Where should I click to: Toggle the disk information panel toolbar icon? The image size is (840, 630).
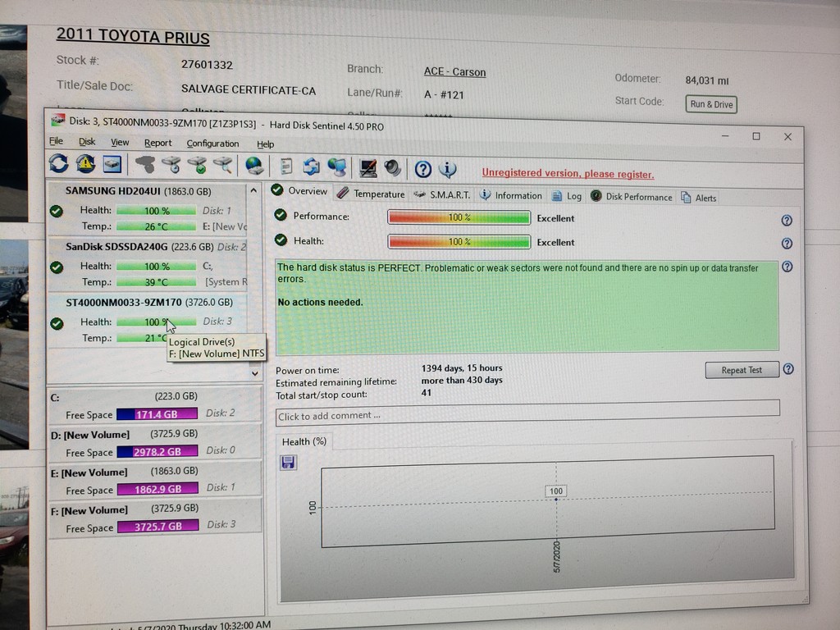[x=112, y=164]
